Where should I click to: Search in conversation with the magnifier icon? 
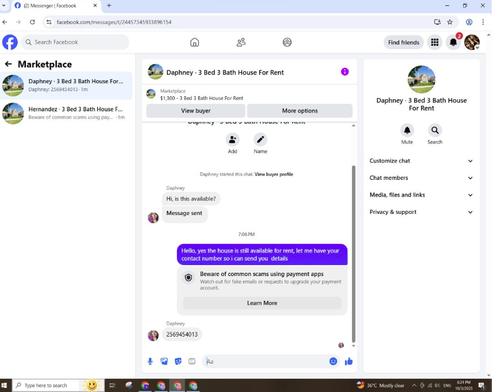(x=435, y=130)
